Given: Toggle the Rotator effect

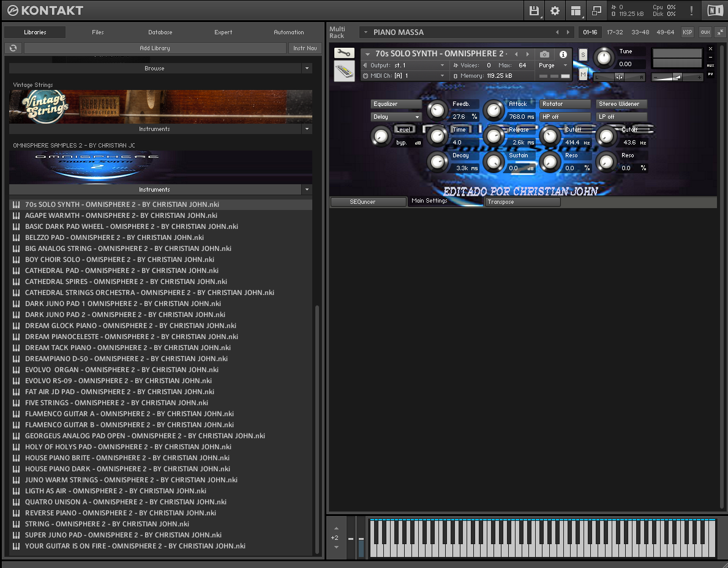Looking at the screenshot, I should (565, 104).
